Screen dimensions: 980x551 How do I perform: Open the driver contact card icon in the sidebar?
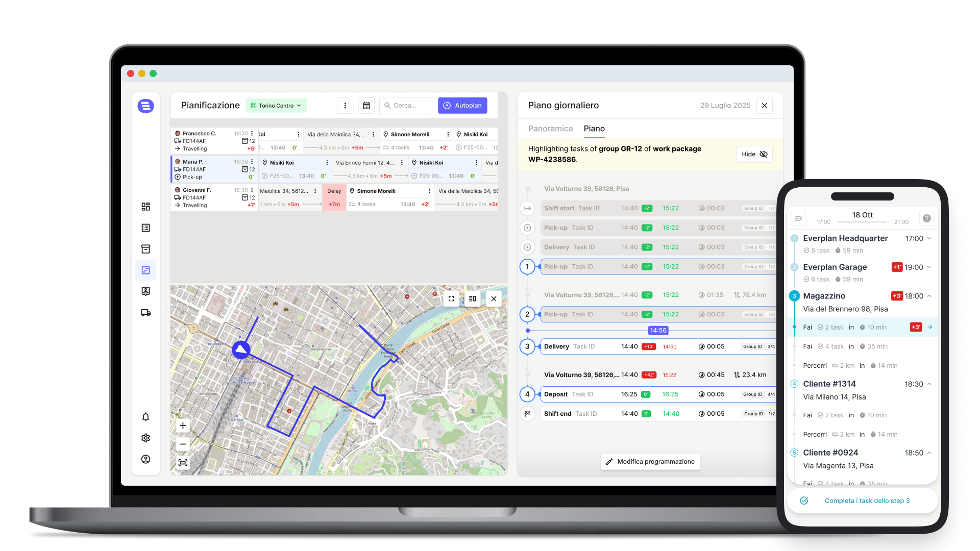click(145, 291)
